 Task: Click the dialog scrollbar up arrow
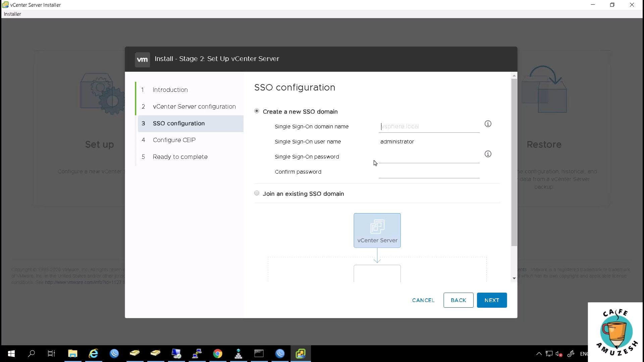(x=514, y=76)
